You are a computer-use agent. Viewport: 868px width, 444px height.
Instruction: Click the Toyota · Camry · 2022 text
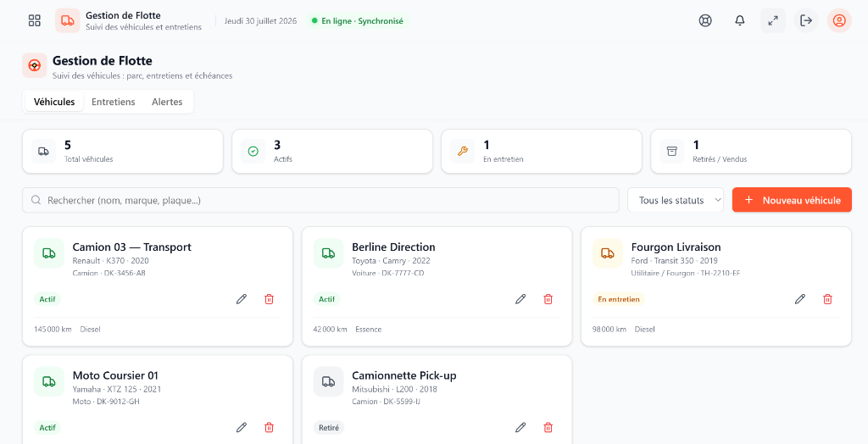pos(391,261)
